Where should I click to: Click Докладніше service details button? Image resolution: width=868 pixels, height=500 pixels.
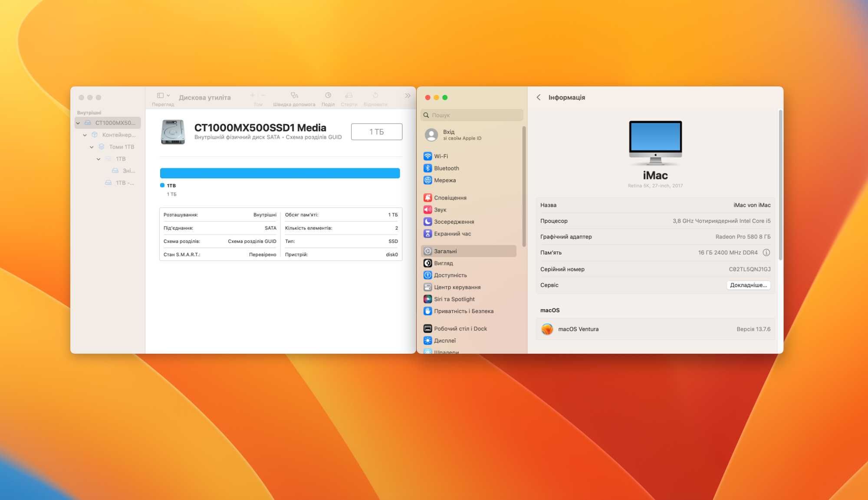coord(749,285)
